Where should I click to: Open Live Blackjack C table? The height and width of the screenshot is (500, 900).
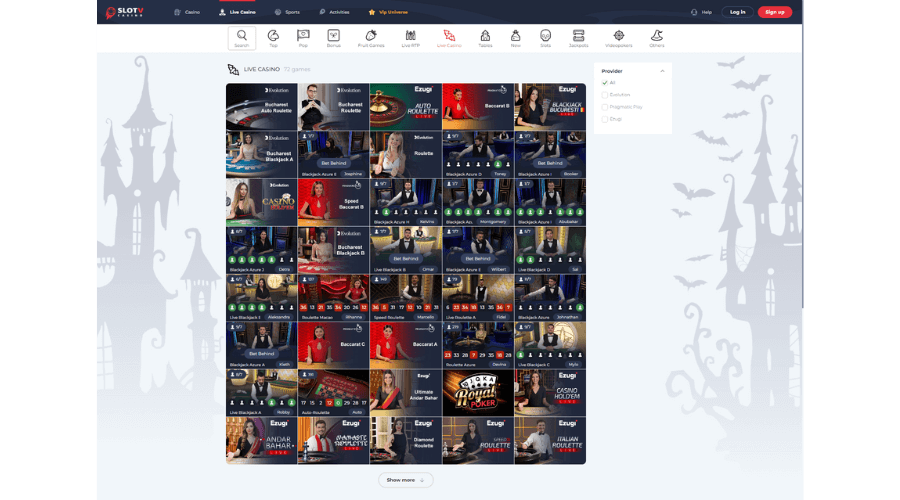[x=550, y=345]
